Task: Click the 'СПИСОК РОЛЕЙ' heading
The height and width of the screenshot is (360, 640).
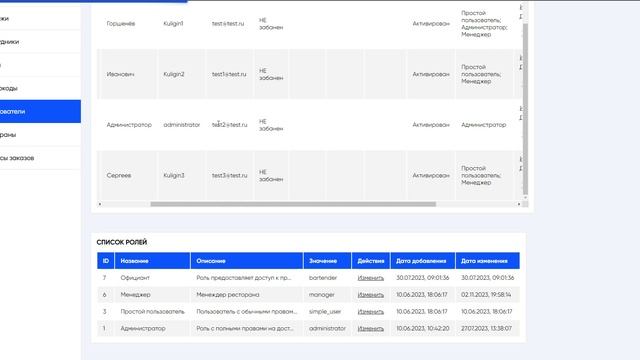Action: coord(122,242)
